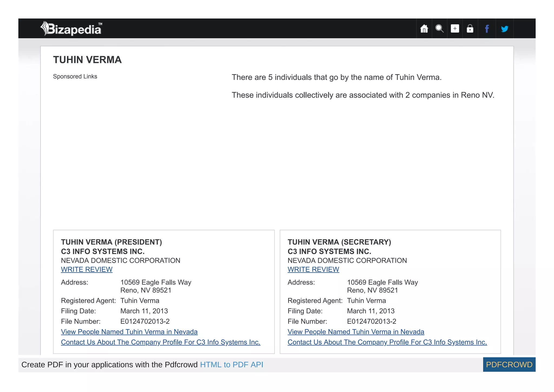Viewport: 554px width, 392px height.
Task: Click the plus add icon
Action: (455, 29)
